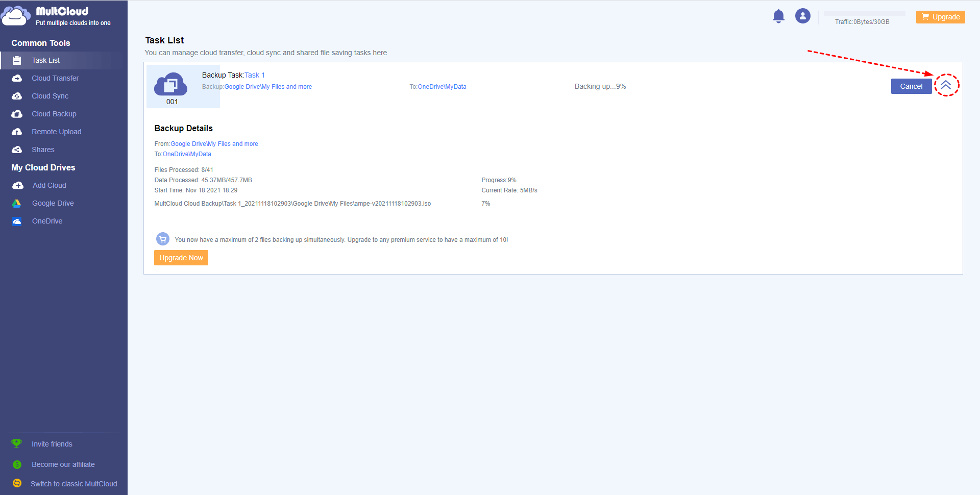Click the Backup Details heading
The height and width of the screenshot is (495, 980).
click(x=184, y=128)
